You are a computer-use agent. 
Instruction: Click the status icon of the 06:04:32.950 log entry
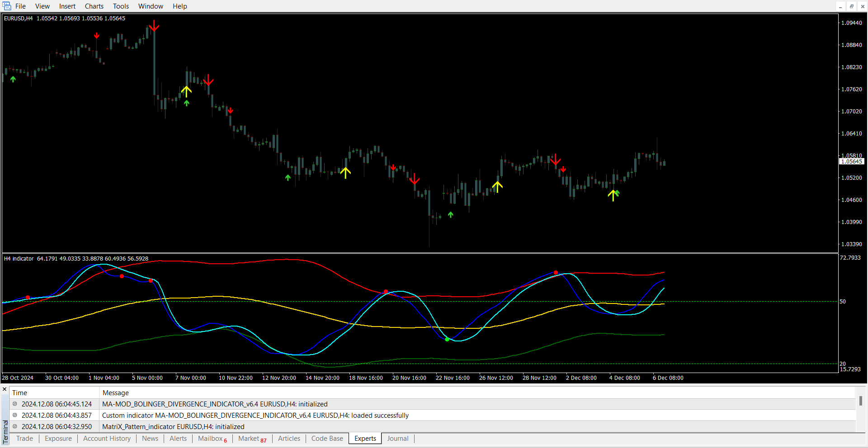[x=15, y=427]
